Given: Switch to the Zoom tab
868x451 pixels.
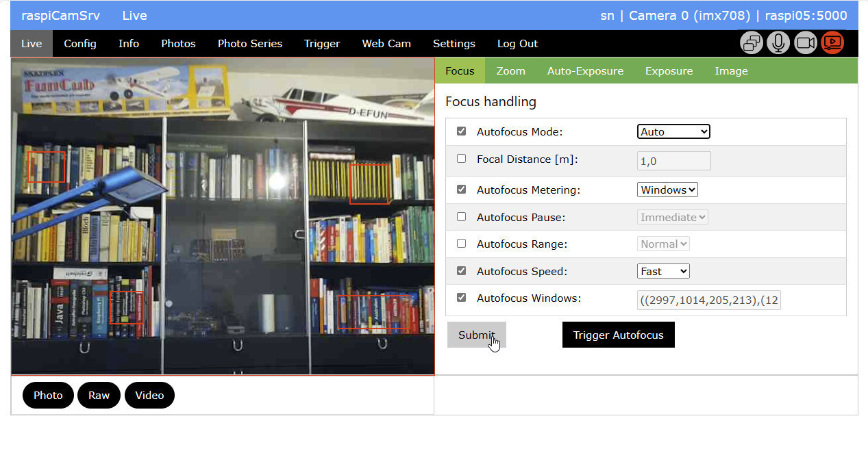Looking at the screenshot, I should tap(510, 71).
